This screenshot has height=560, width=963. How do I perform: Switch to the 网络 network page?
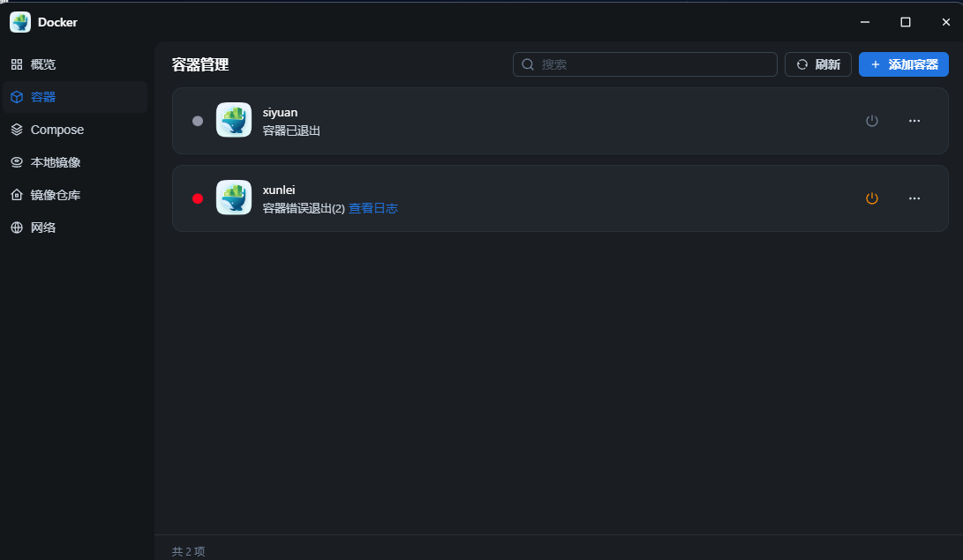click(x=74, y=227)
